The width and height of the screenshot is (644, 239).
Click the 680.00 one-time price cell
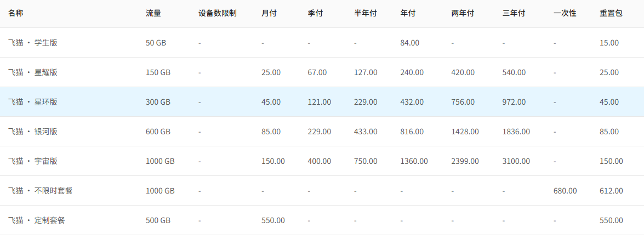point(565,191)
